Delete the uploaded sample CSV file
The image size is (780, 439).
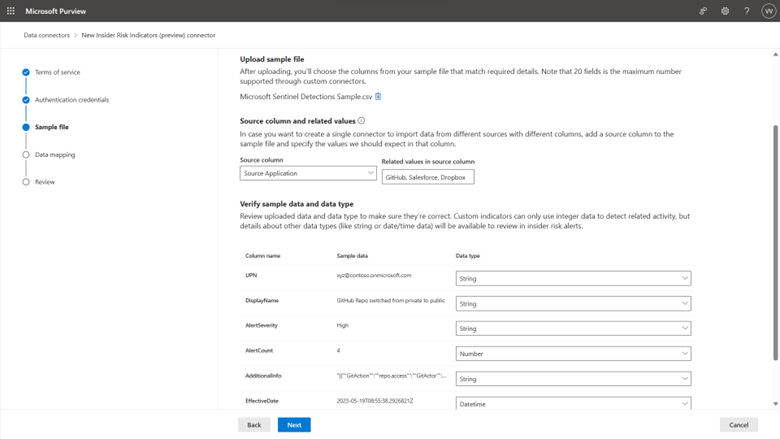378,97
